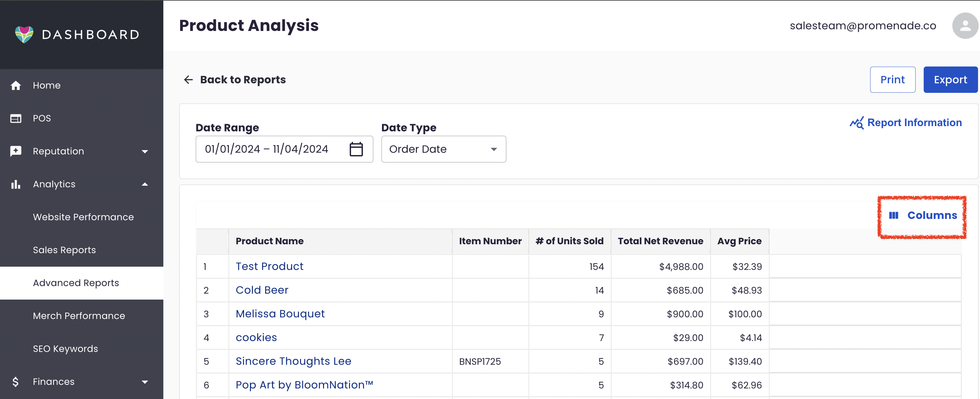Click the Columns grid icon

coord(894,215)
